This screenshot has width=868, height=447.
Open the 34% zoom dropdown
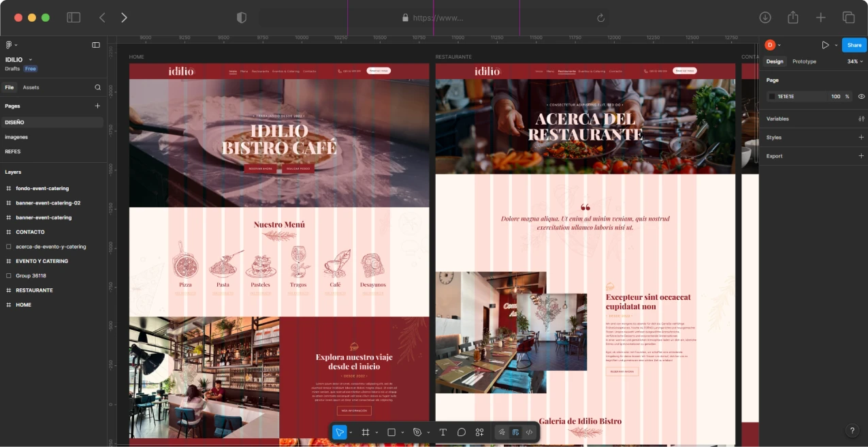click(x=855, y=61)
